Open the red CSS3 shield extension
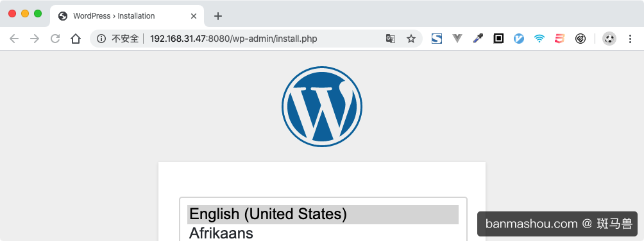The width and height of the screenshot is (644, 241). 560,39
